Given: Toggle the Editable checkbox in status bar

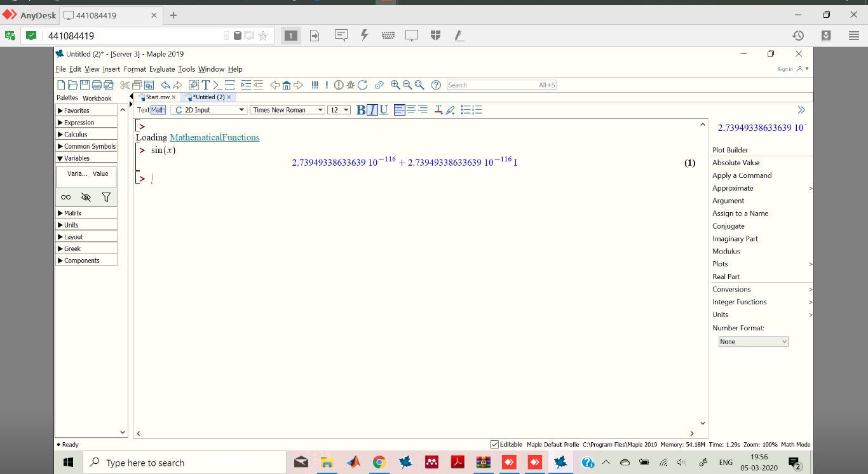Looking at the screenshot, I should 495,445.
